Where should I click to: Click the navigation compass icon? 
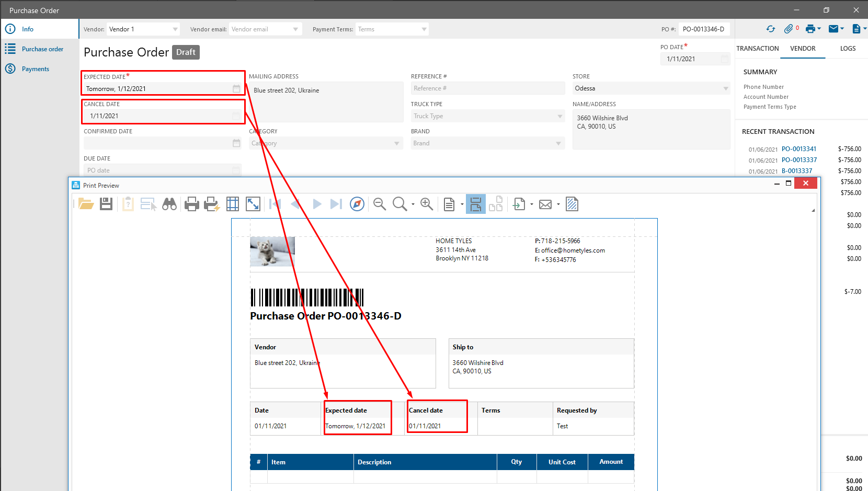pos(357,204)
